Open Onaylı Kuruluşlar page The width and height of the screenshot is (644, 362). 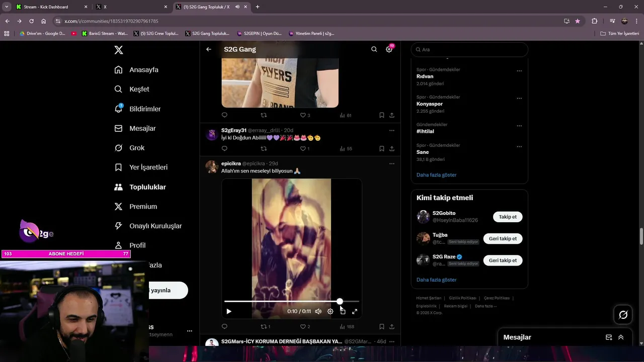point(148,226)
